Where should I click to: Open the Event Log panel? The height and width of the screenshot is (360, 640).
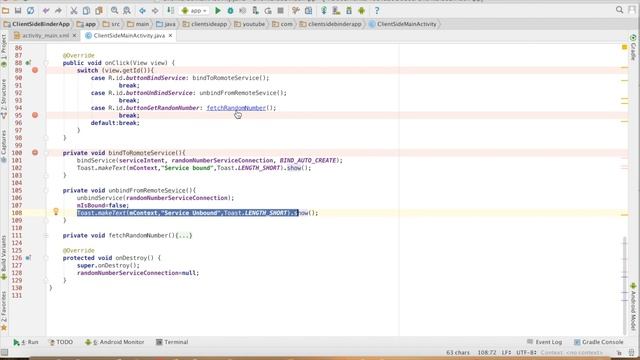544,342
